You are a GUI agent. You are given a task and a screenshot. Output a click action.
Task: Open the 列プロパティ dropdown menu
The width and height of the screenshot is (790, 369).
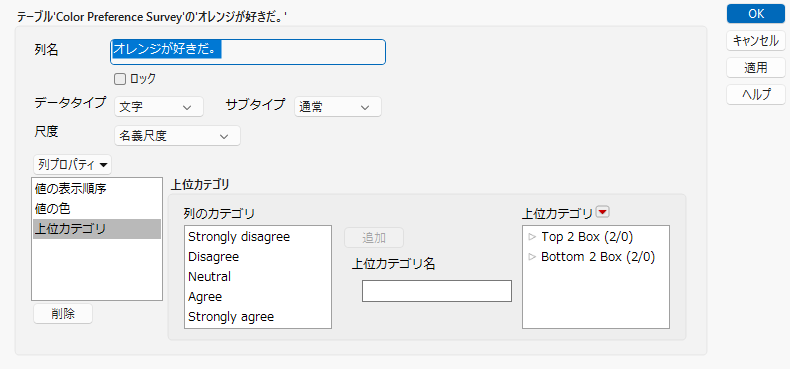(x=73, y=165)
